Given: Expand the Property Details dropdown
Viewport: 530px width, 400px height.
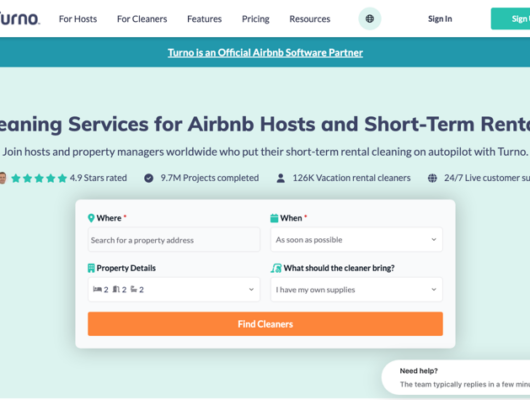Looking at the screenshot, I should [x=174, y=289].
